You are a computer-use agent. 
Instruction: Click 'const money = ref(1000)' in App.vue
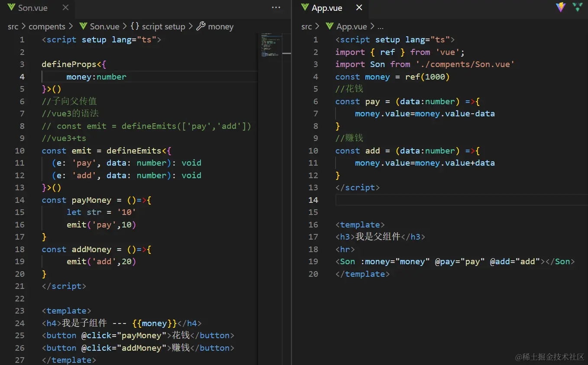[393, 77]
